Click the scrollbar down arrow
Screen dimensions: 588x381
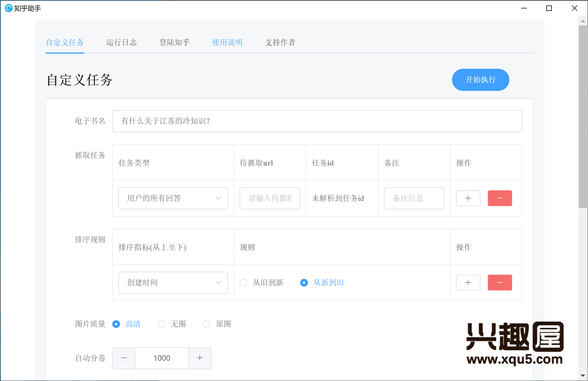coord(583,376)
